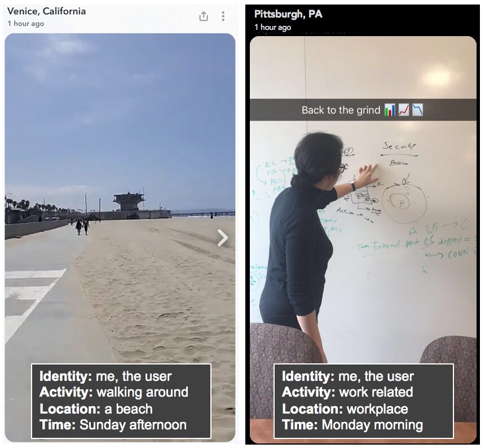Click the pier visible on the beach horizon
Image resolution: width=485 pixels, height=448 pixels.
coord(202,213)
